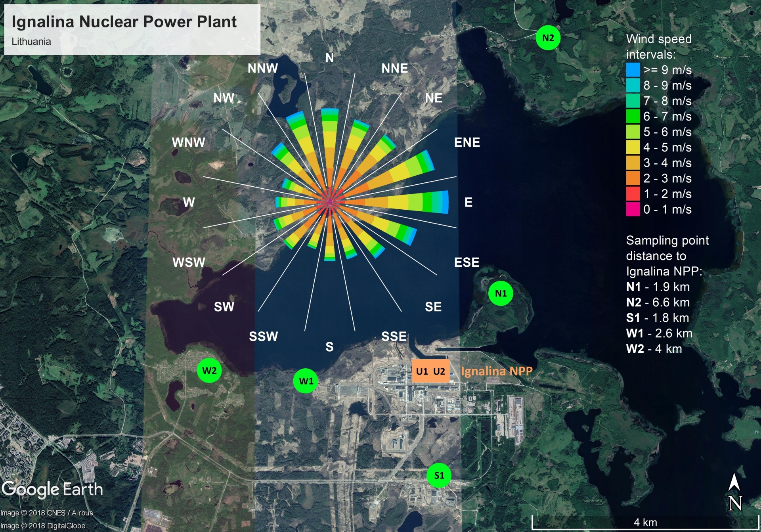Click the orange Ignalina NPP label
The height and width of the screenshot is (532, 761).
497,371
